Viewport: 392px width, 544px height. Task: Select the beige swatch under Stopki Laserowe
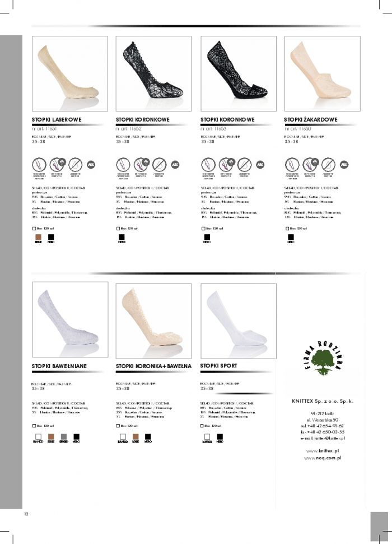pos(39,238)
